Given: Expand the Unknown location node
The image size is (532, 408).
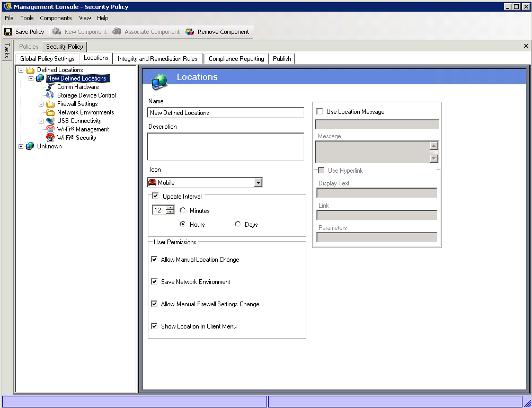Looking at the screenshot, I should tap(21, 147).
